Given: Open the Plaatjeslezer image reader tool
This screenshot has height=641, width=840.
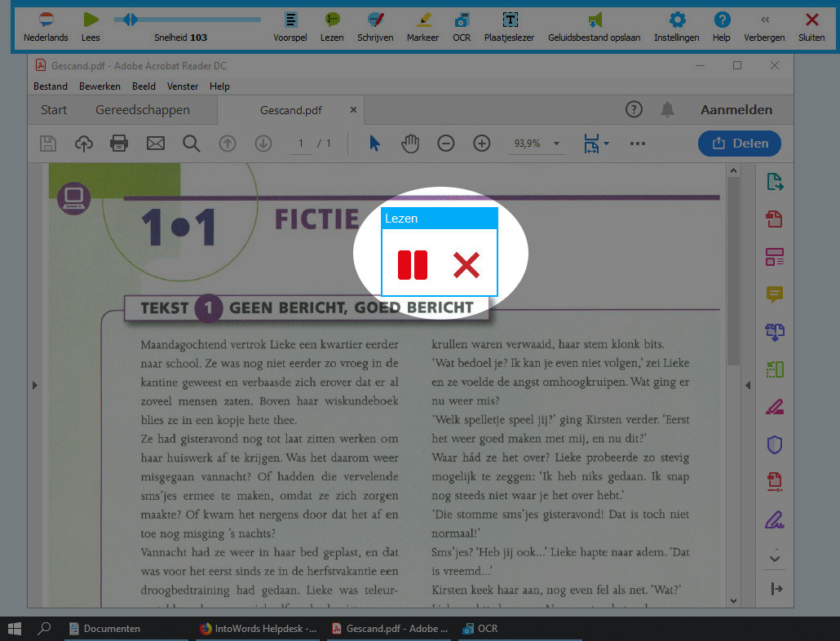Looking at the screenshot, I should pyautogui.click(x=509, y=26).
